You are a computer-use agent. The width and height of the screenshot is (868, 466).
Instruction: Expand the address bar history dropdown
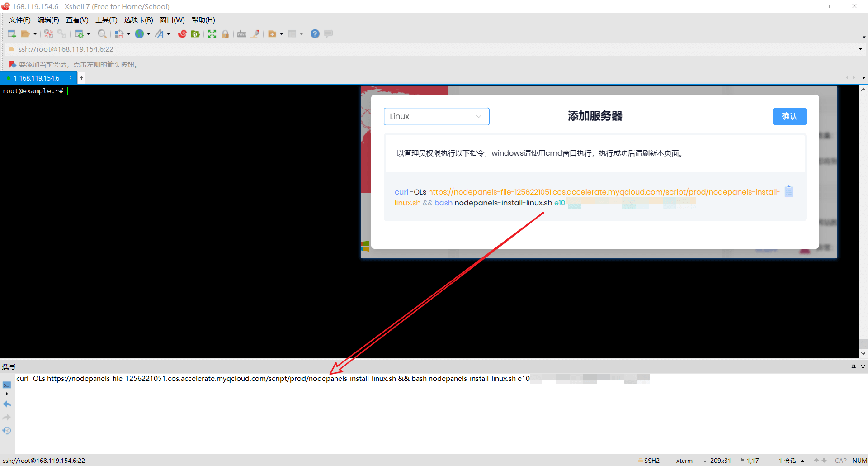860,49
